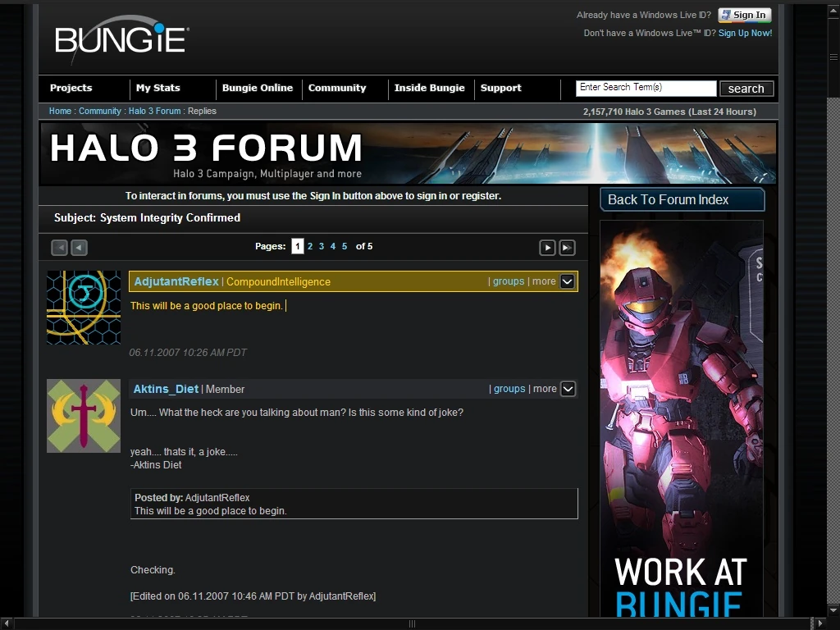Go to page 3 of thread
Screen dimensions: 840x630
[322, 246]
